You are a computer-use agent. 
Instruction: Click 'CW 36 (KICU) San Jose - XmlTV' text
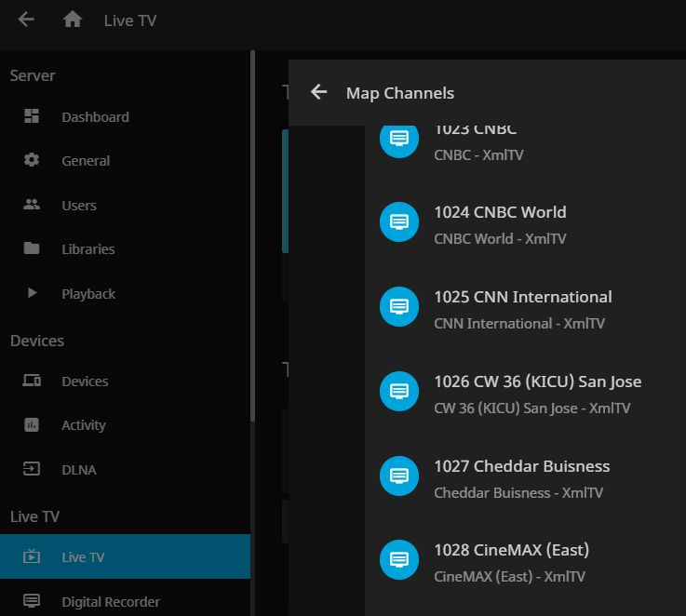click(x=532, y=408)
